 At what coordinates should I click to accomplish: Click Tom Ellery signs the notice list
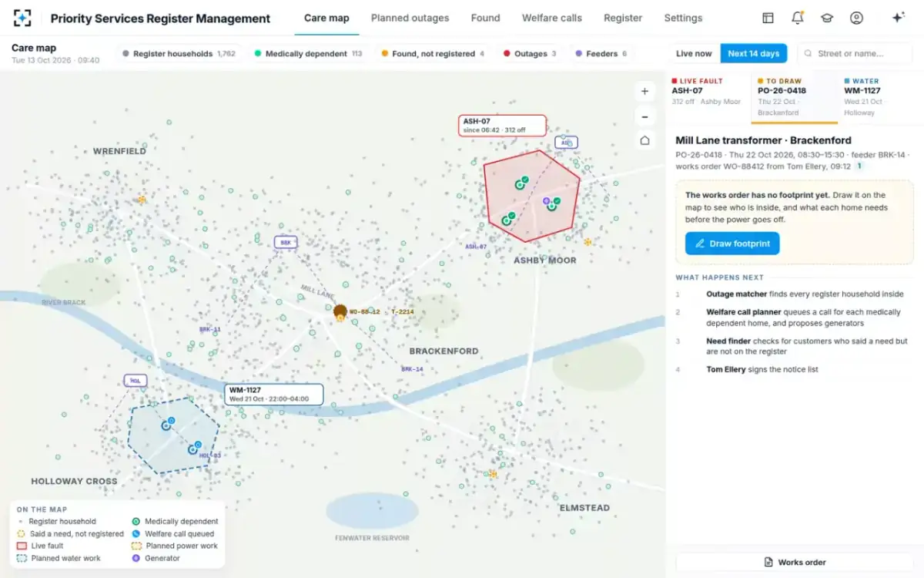pos(762,369)
